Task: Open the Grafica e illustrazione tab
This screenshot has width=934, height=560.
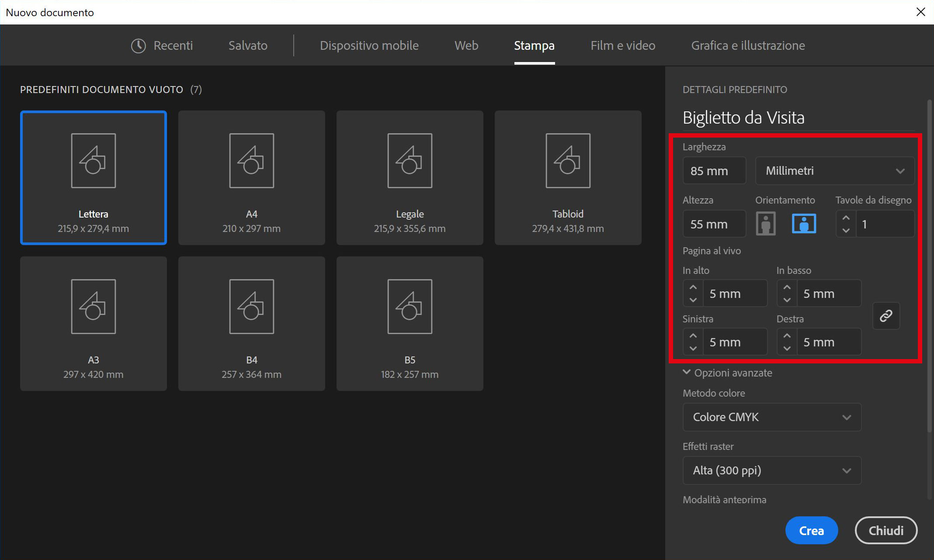Action: click(748, 45)
